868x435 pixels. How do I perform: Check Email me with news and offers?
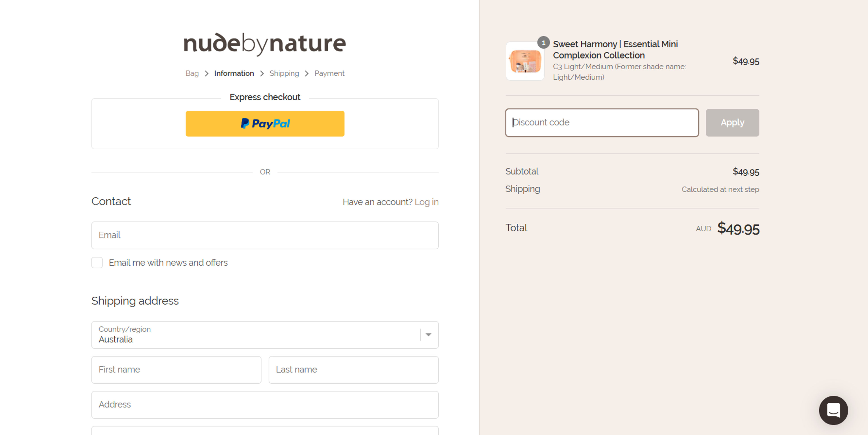point(97,263)
